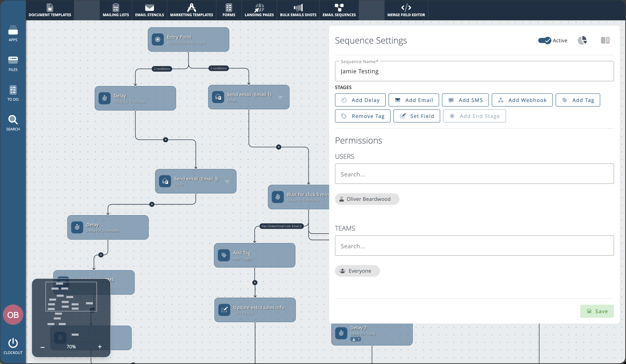Focus the Users search field
Image resolution: width=626 pixels, height=364 pixels.
point(474,174)
